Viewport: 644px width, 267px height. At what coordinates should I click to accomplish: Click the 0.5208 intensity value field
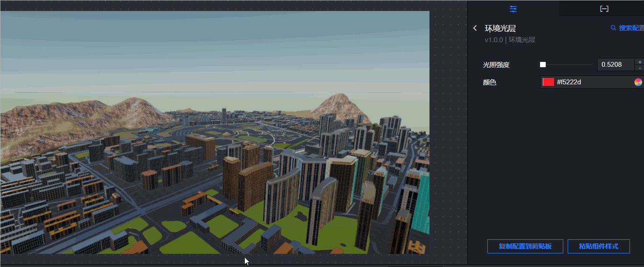point(615,65)
